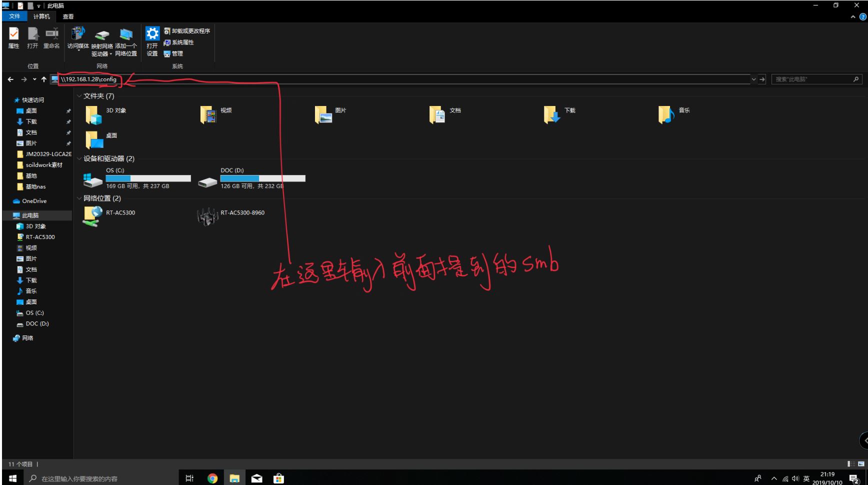868x485 pixels.
Task: Collapse the Devices and drives (设备和驱动器) group
Action: coord(79,158)
